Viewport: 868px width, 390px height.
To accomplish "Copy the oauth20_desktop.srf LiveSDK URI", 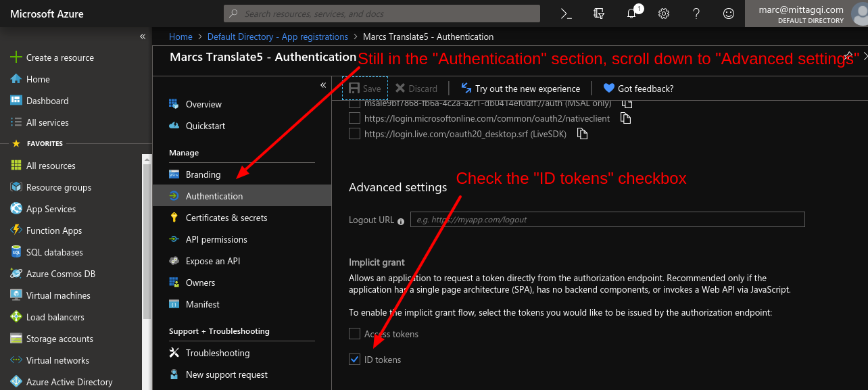I will click(x=582, y=134).
